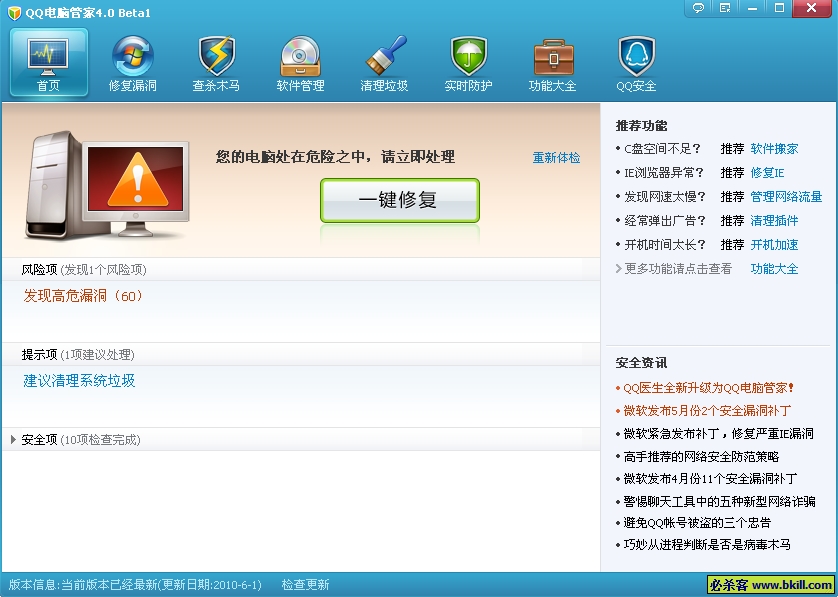Click the title bar menu icon beside feedback

725,8
